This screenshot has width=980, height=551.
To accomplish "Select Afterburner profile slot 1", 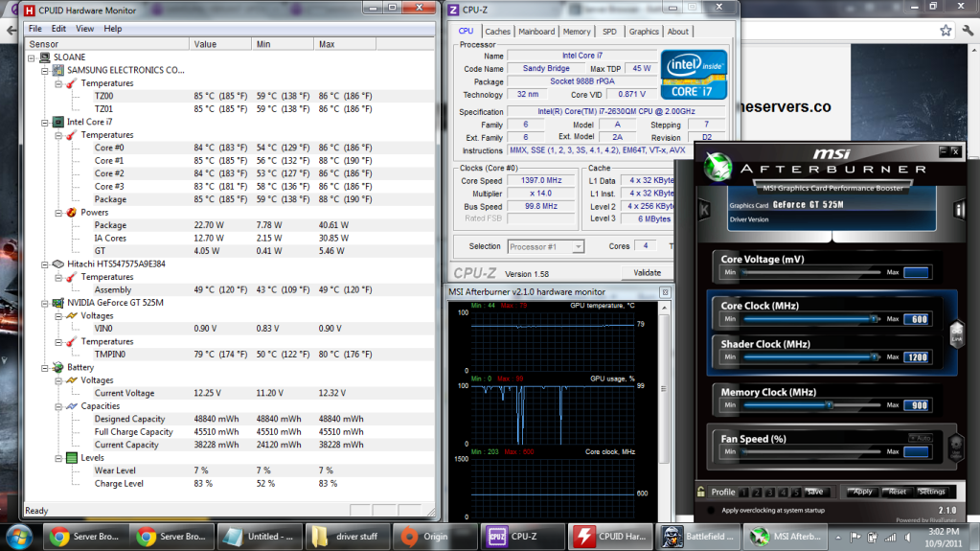I will tap(743, 493).
